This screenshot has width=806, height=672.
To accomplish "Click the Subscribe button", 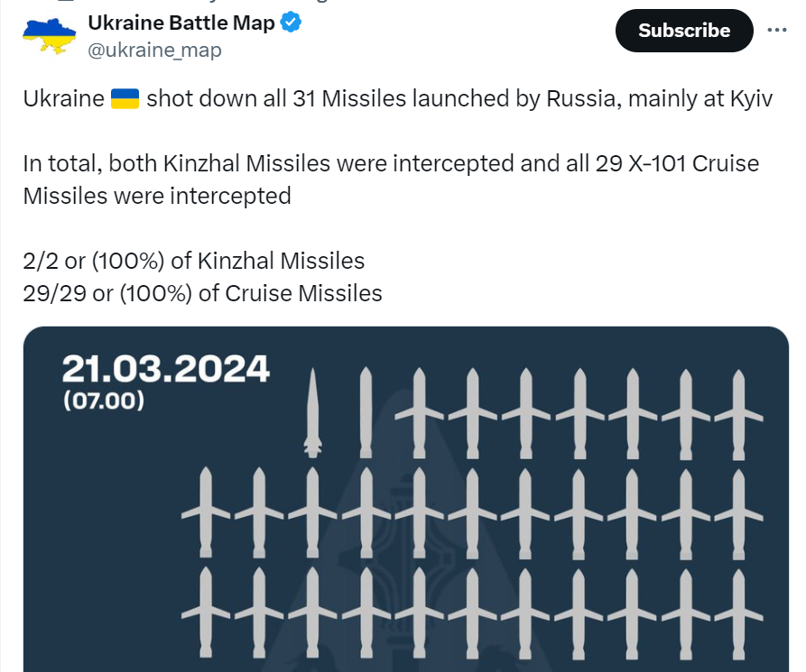I will point(684,31).
